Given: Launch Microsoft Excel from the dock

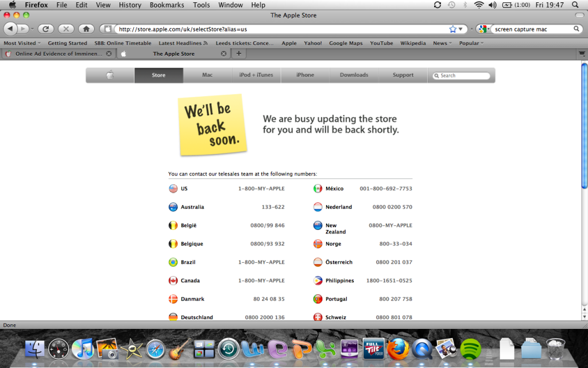Looking at the screenshot, I should (x=326, y=349).
